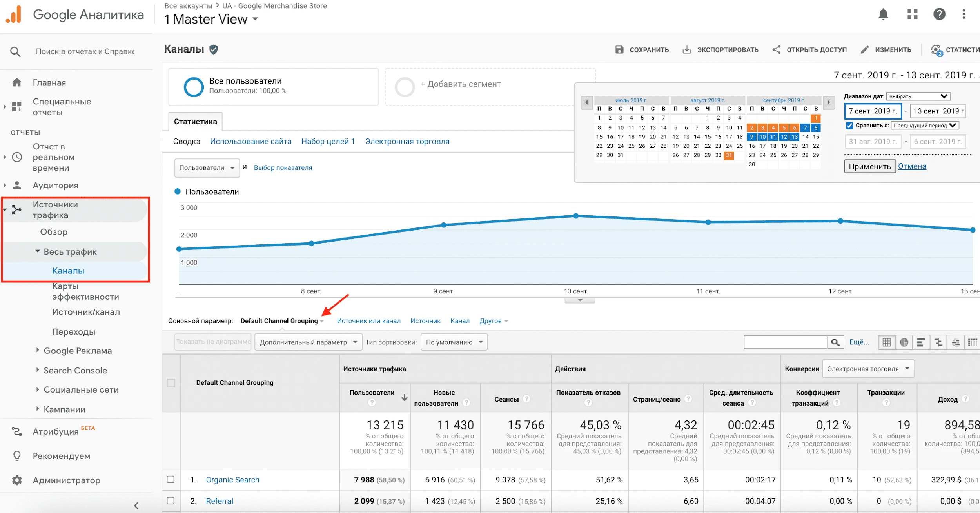Click the search magnifier icon in sidebar
The image size is (980, 513).
click(x=15, y=51)
